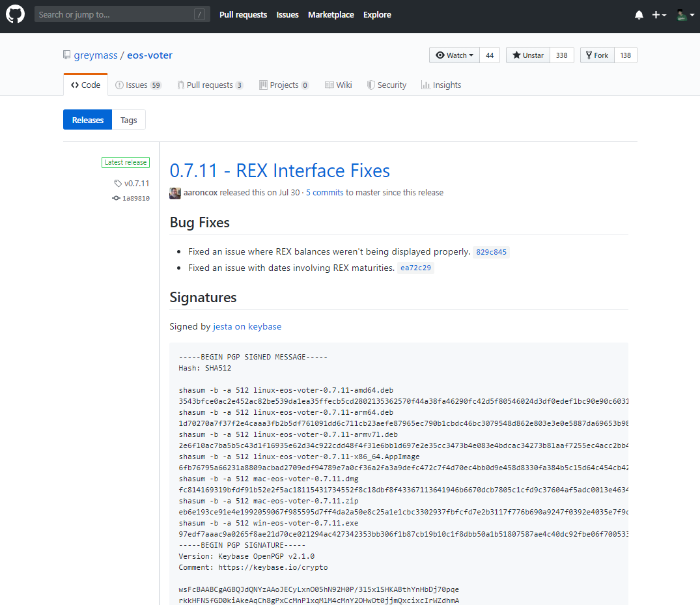Image resolution: width=700 pixels, height=605 pixels.
Task: Click the mac-eos-voter-0.7.11.dmg shasum line
Action: (269, 479)
